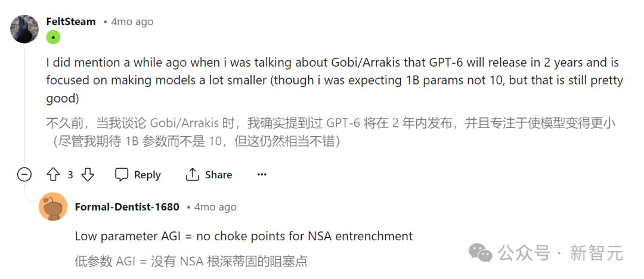
Task: Click the 新智元 watermark text
Action: [596, 253]
